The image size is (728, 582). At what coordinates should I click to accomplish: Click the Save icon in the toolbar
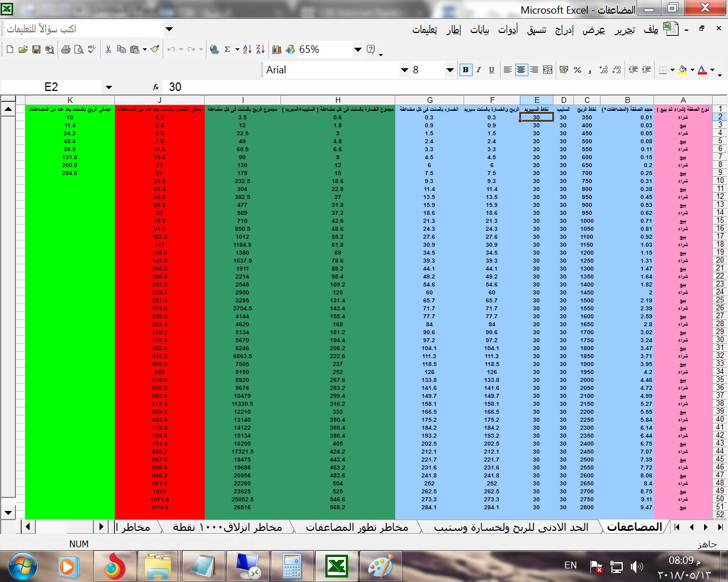36,50
